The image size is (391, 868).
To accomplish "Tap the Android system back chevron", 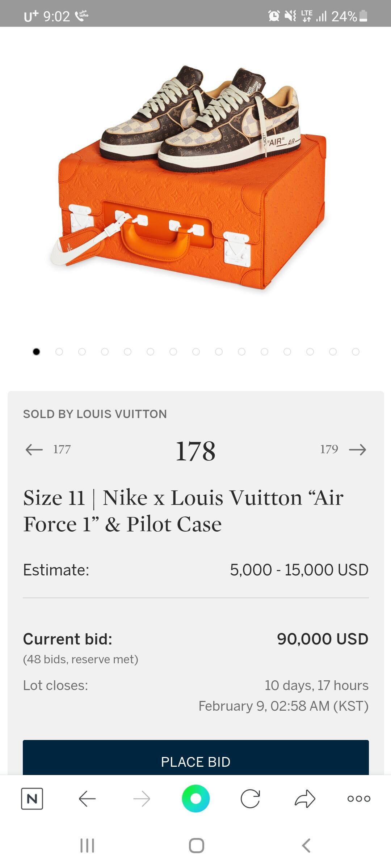I will [306, 846].
